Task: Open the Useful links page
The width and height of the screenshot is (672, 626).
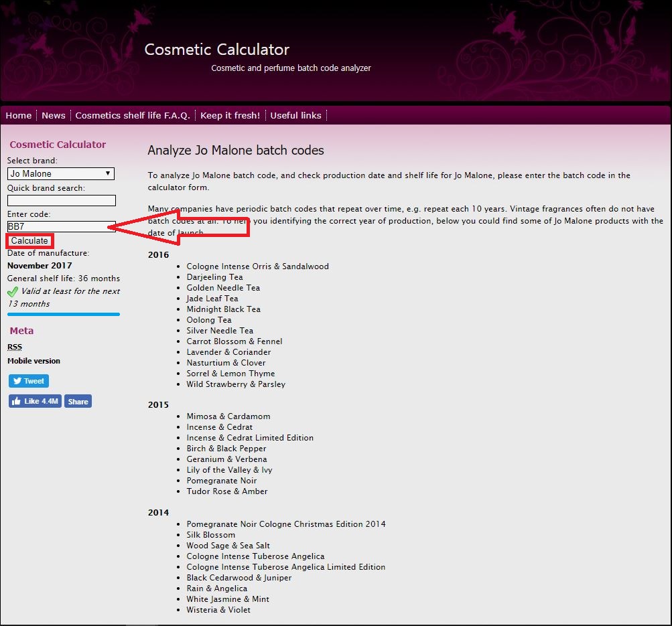Action: click(x=295, y=116)
